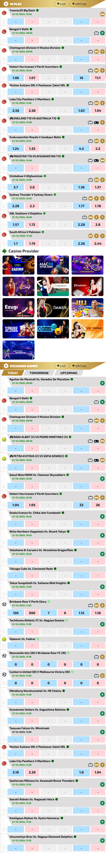
Task: Open live stream icon for Zimbabwe V Afghanistan
Action: [91, 180]
